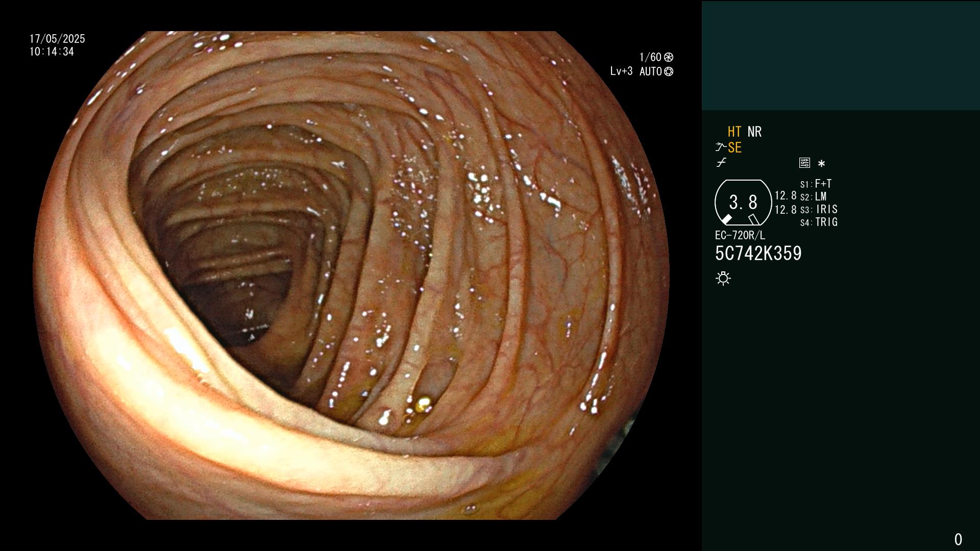Toggle the lamp light icon
Viewport: 980px width, 551px height.
pos(723,278)
